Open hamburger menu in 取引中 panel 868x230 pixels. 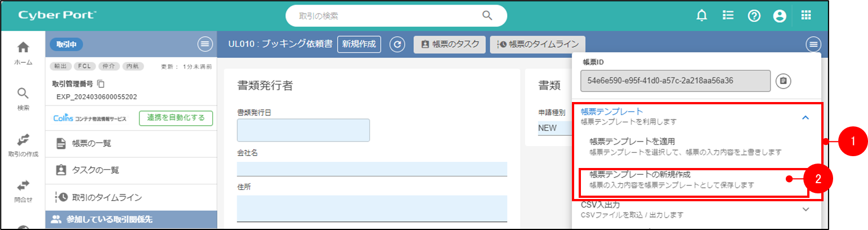coord(204,45)
